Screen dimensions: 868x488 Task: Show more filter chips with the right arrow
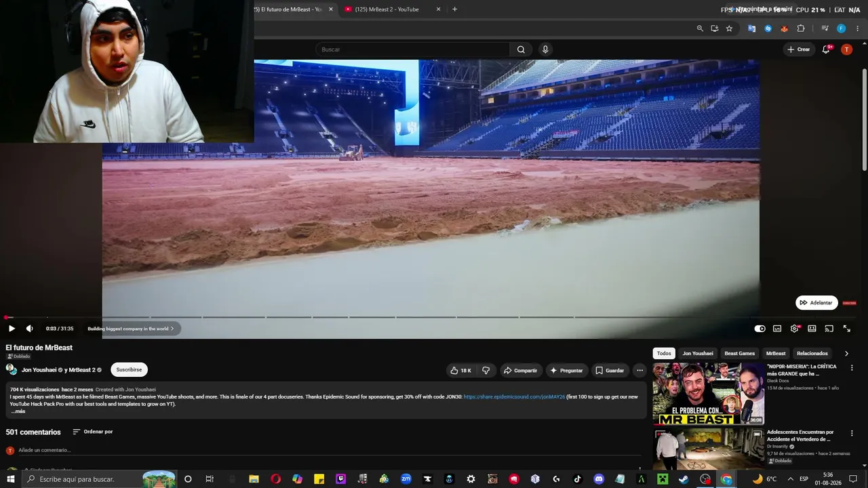[846, 353]
